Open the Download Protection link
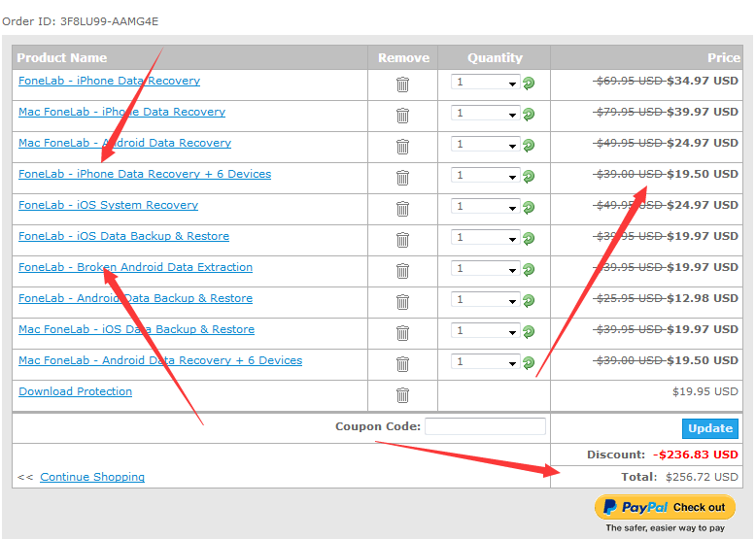 click(x=75, y=391)
